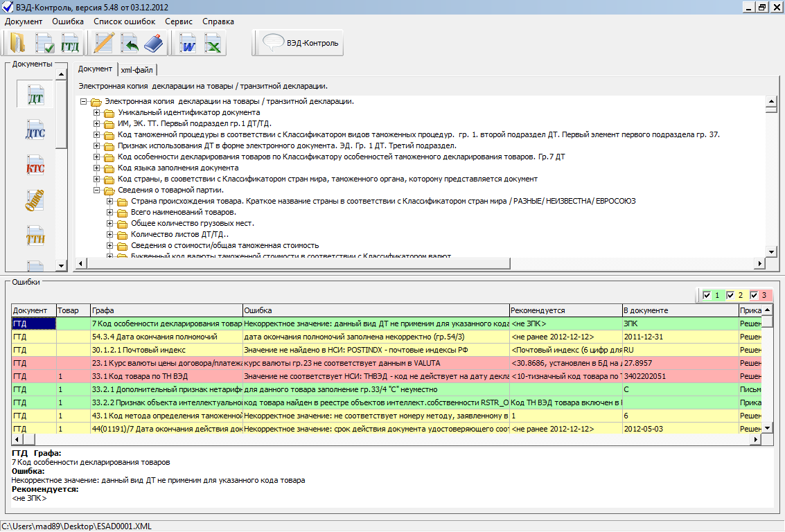Screen dimensions: 785x532
Task: Export to Word via W icon
Action: tap(188, 43)
